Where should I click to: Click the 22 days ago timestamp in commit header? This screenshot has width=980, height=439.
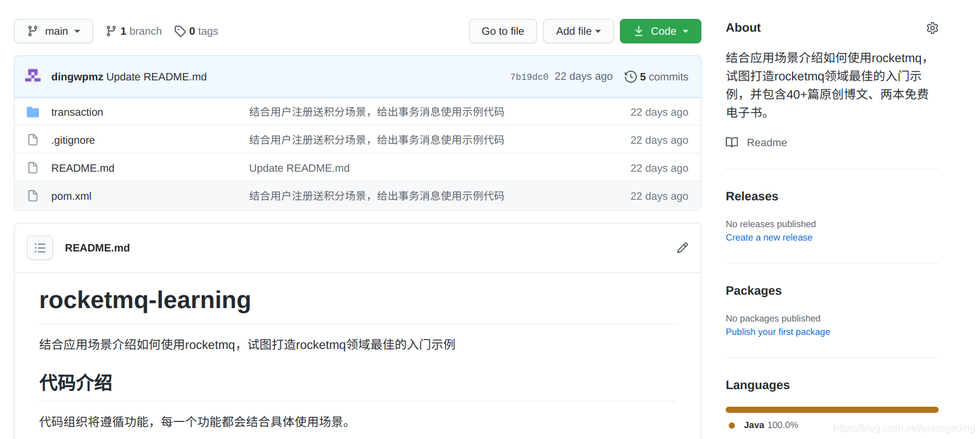[583, 76]
